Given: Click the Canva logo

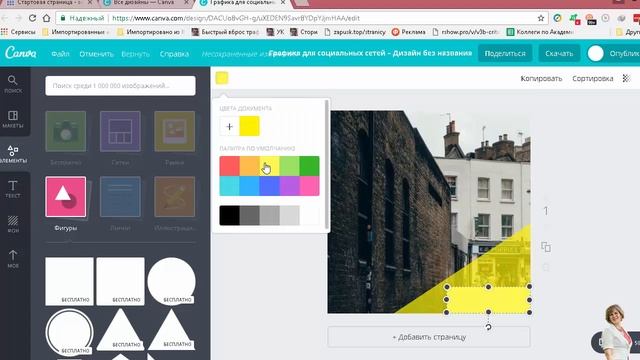Looking at the screenshot, I should 21,53.
